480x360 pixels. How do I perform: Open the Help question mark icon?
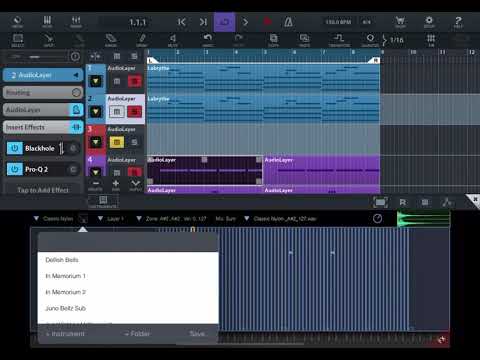pyautogui.click(x=458, y=22)
